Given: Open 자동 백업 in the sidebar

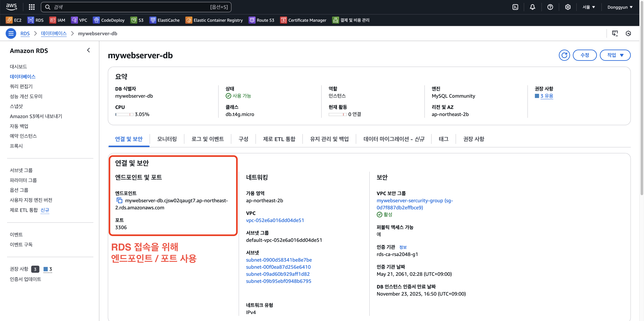Looking at the screenshot, I should [x=19, y=126].
